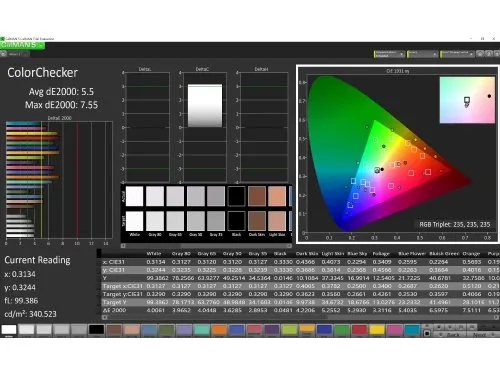The width and height of the screenshot is (500, 375).
Task: Open the display control dropdown at top right
Action: pos(457,54)
